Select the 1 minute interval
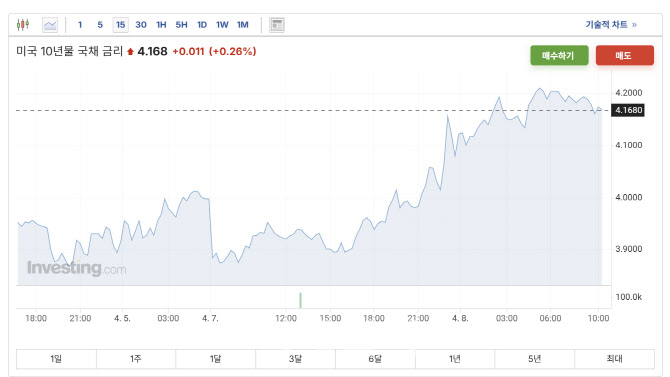670x377 pixels. (80, 25)
